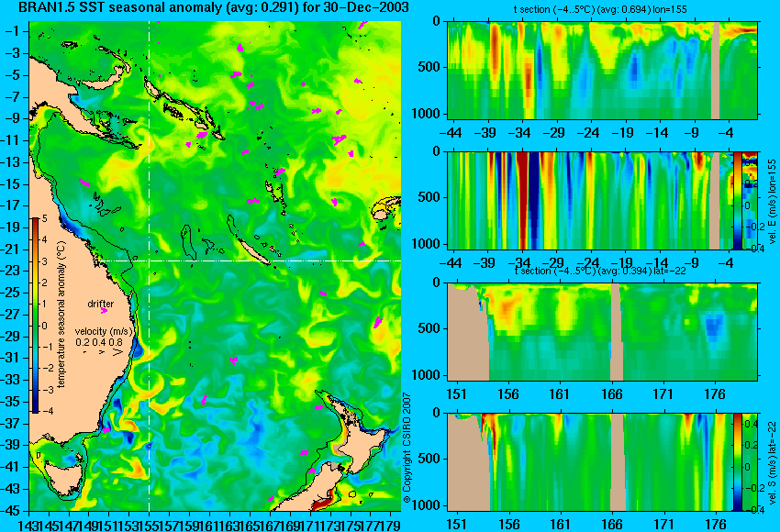The image size is (780, 532).
Task: Click the magenta drifter marker under 'drifter' label
Action: pos(104,311)
